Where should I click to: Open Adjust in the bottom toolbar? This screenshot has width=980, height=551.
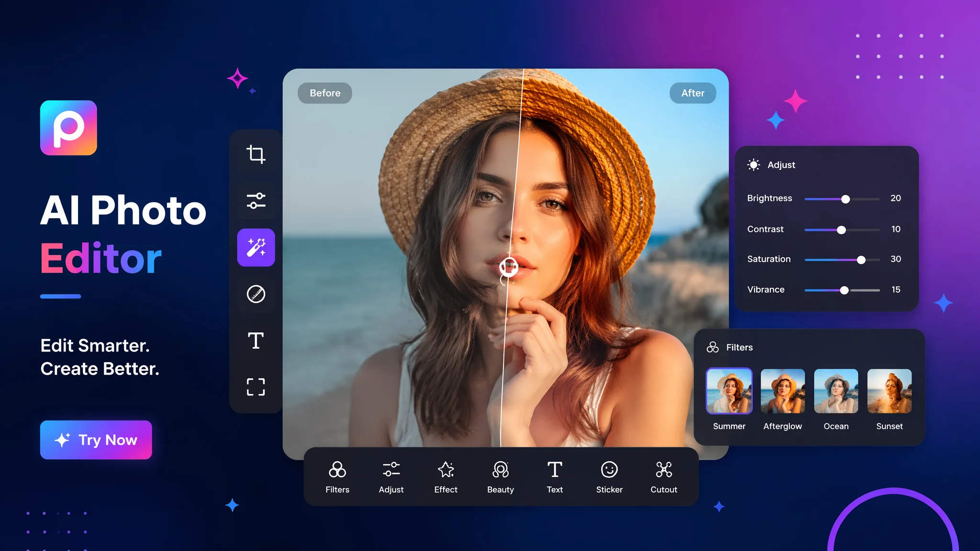(x=391, y=477)
